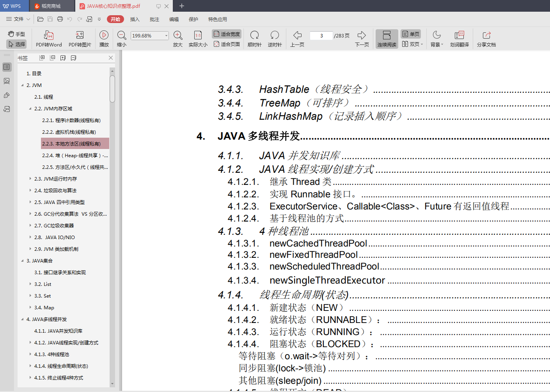Zoom out with 缩小 magnifier
Screen dimensions: 550x392
click(x=122, y=39)
